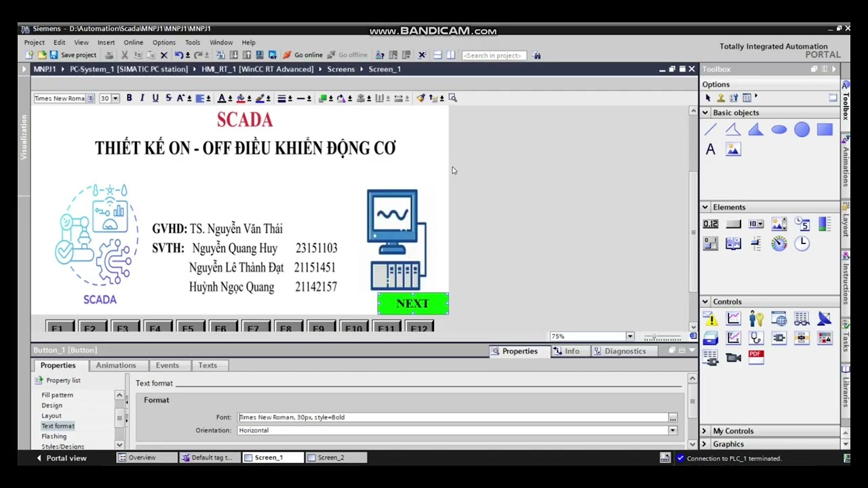Expand the Graphics section
The width and height of the screenshot is (868, 488).
point(704,444)
